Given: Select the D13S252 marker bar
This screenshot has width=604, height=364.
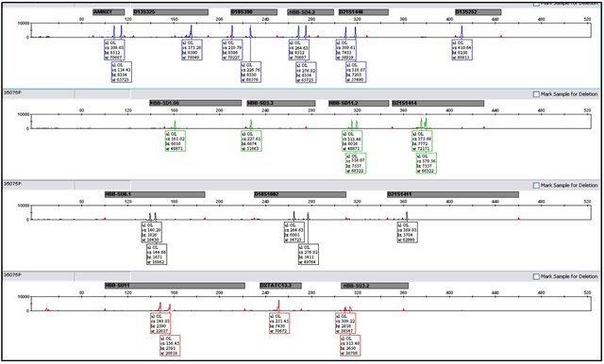Looking at the screenshot, I should (478, 12).
